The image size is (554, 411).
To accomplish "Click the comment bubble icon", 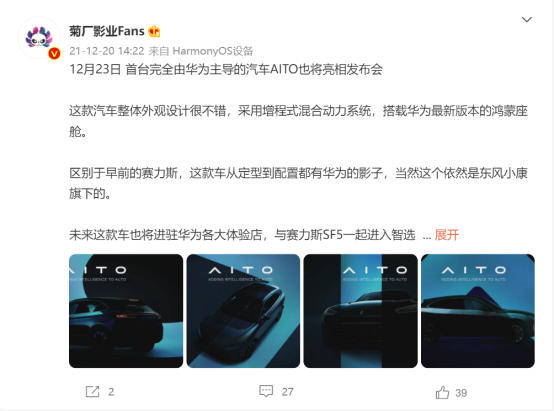I will [266, 391].
